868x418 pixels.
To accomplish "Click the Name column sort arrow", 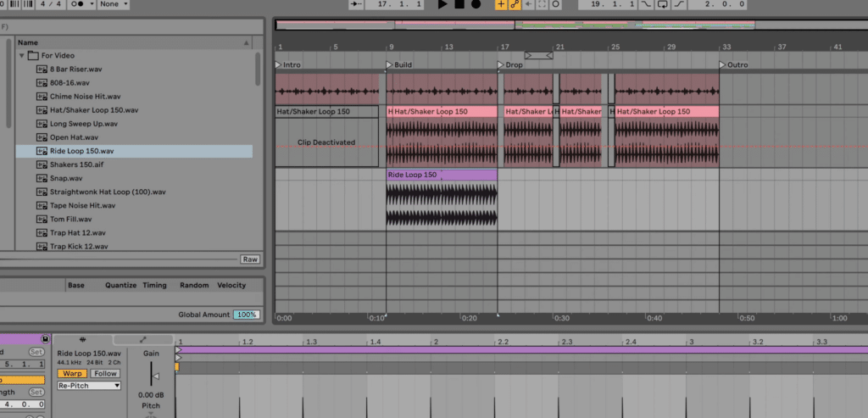I will click(247, 42).
